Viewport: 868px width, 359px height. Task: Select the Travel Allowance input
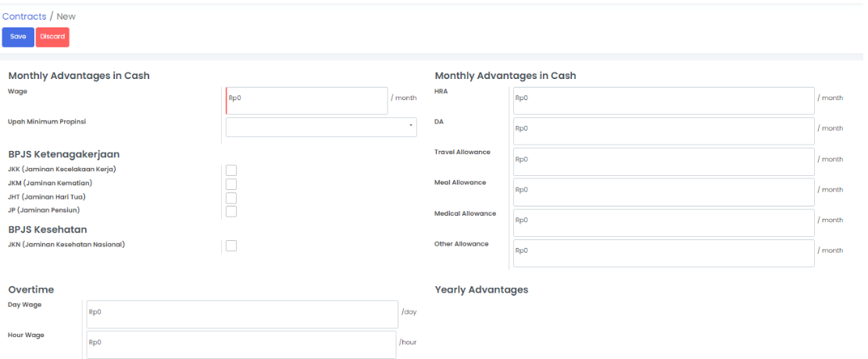663,162
